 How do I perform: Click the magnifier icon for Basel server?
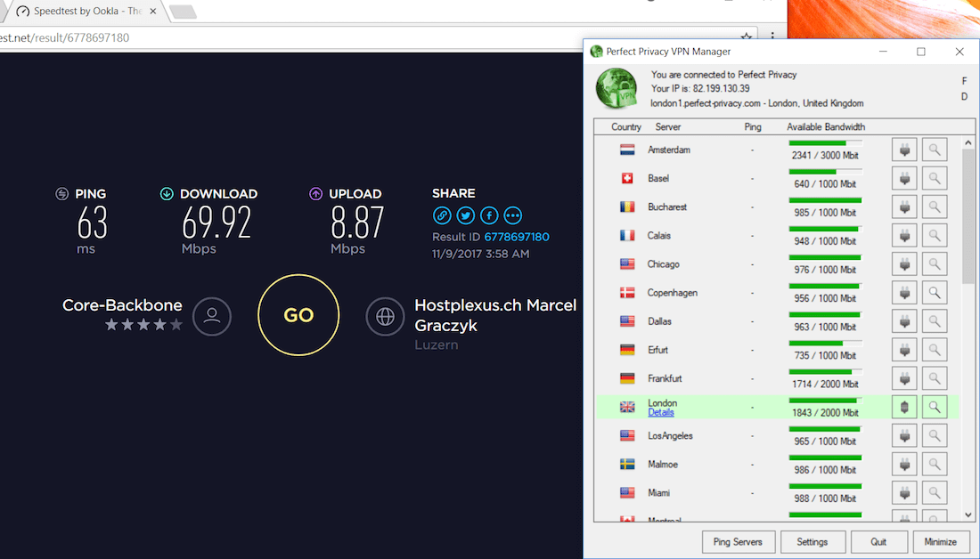(x=935, y=179)
